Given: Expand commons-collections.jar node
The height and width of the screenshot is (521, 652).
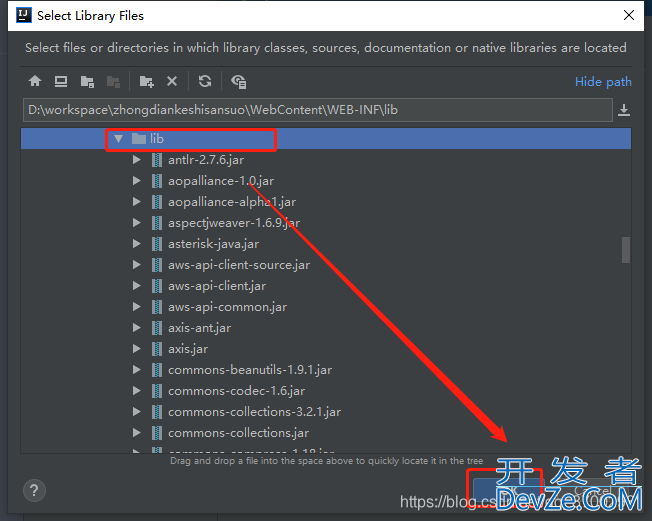Looking at the screenshot, I should [x=136, y=432].
